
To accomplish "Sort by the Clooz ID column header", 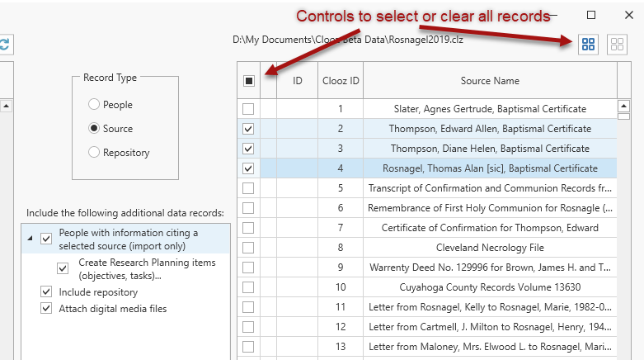I will 340,81.
